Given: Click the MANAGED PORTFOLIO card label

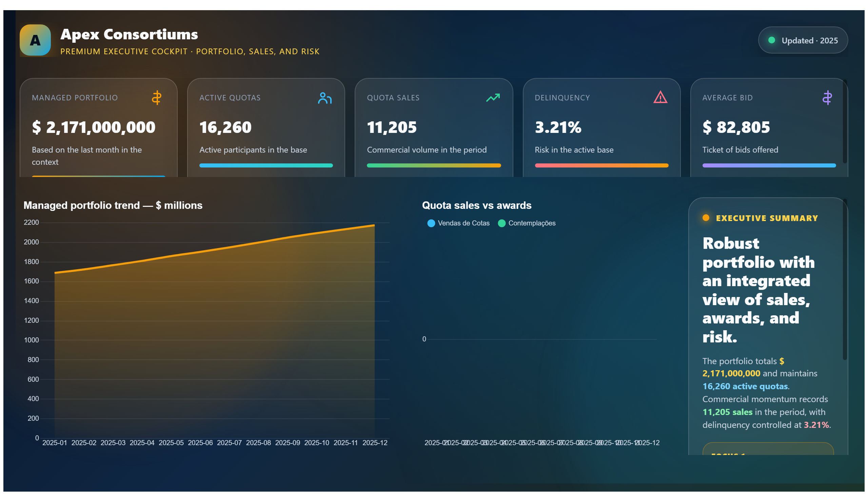Looking at the screenshot, I should 75,98.
